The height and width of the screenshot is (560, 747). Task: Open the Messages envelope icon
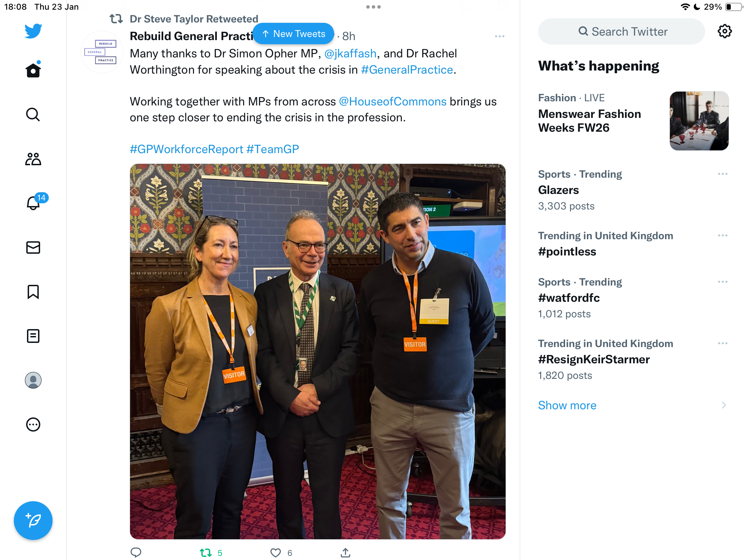click(x=33, y=248)
